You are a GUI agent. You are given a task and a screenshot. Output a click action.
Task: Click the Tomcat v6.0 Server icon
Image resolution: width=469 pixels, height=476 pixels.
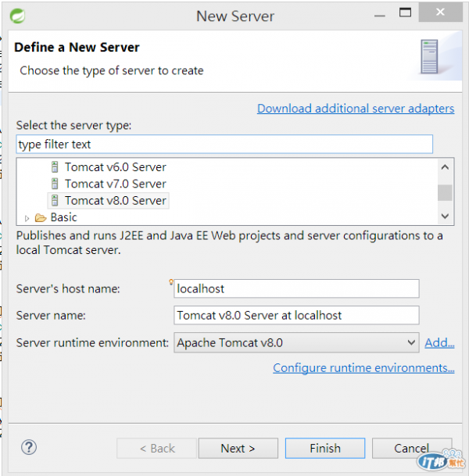tap(55, 167)
